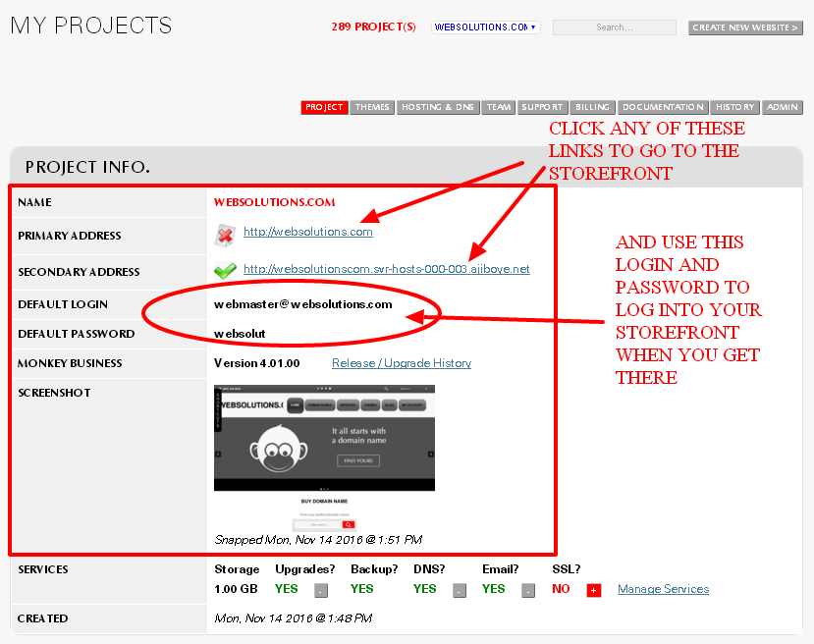Open the HOSTING & DNS tab

coord(438,107)
